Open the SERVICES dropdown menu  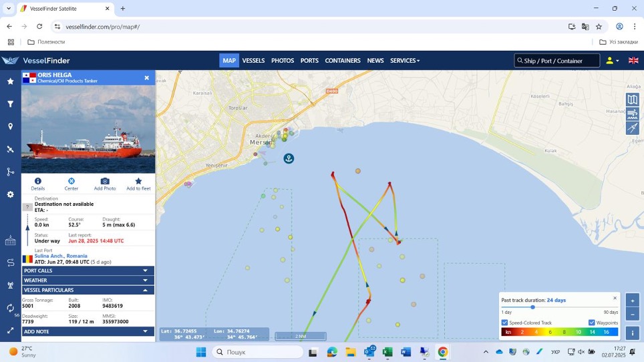405,61
